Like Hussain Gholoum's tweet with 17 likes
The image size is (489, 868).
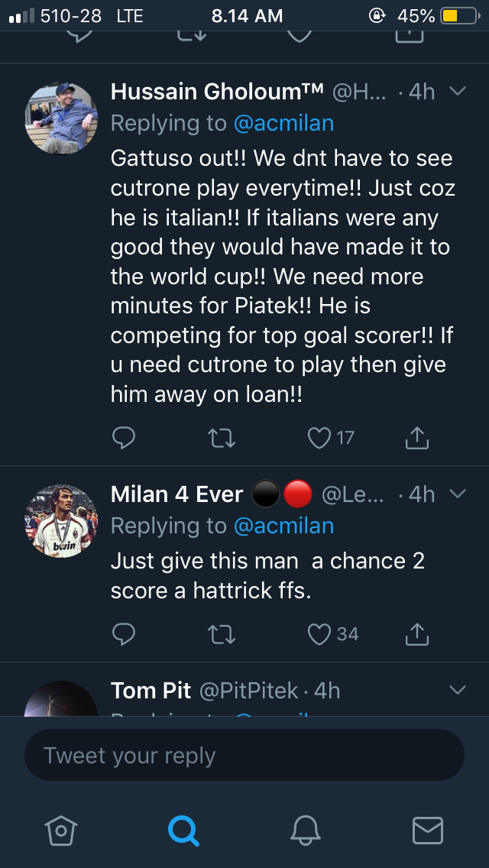click(x=319, y=438)
